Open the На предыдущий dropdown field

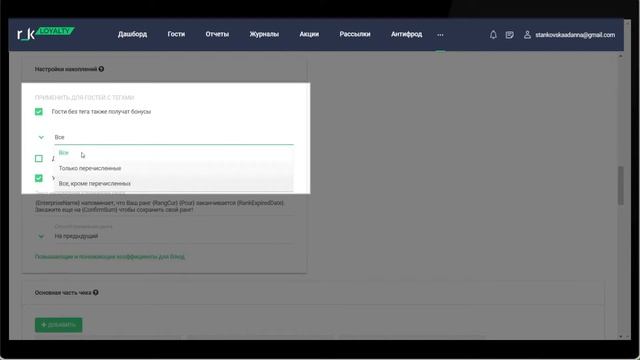pyautogui.click(x=174, y=236)
